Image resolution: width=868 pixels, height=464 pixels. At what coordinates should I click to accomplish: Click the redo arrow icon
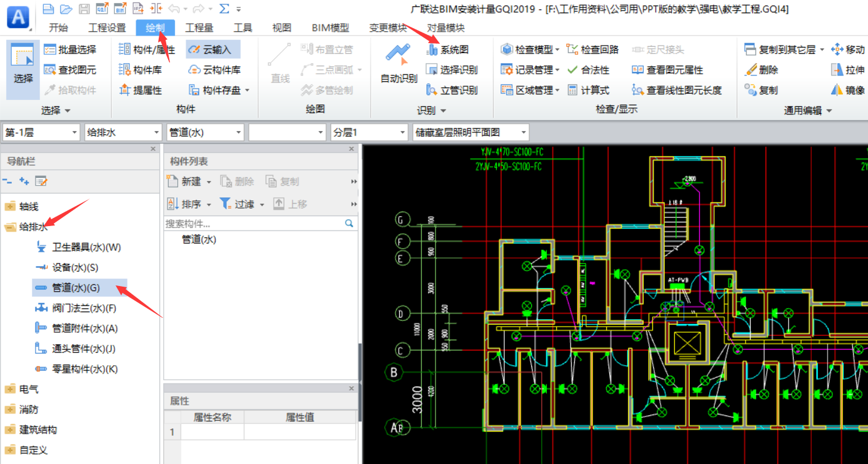199,9
